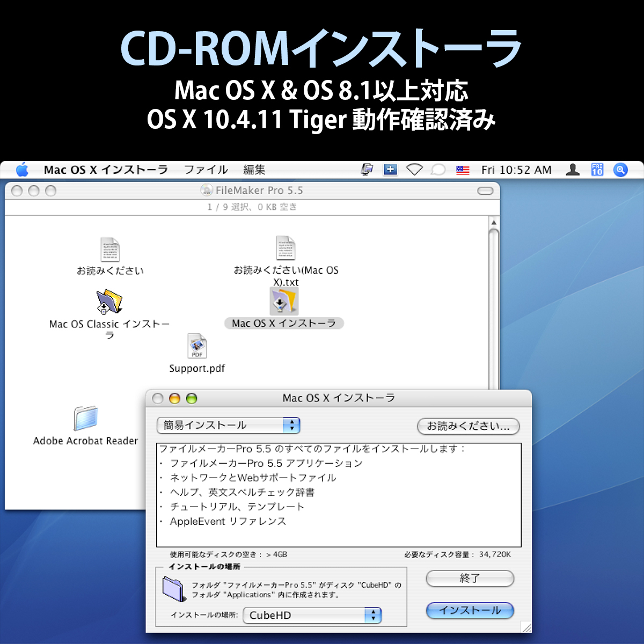Open the US flag input menu
This screenshot has width=644, height=644.
coord(463,170)
